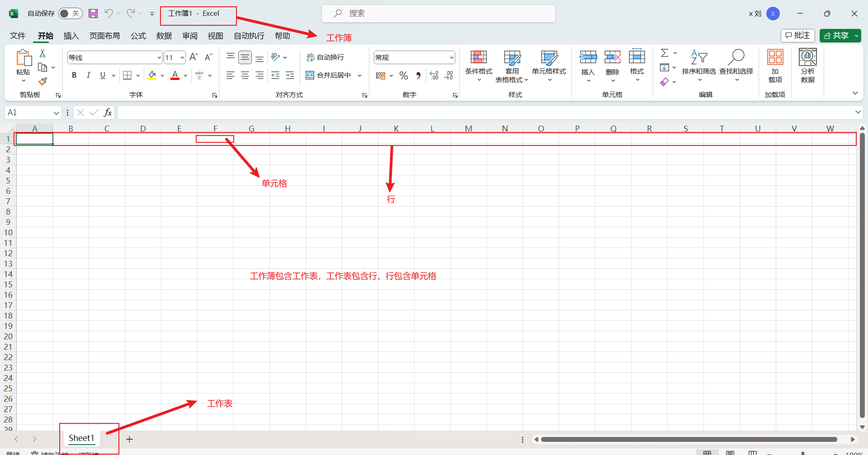Open the font name dropdown (等线)

pyautogui.click(x=159, y=57)
